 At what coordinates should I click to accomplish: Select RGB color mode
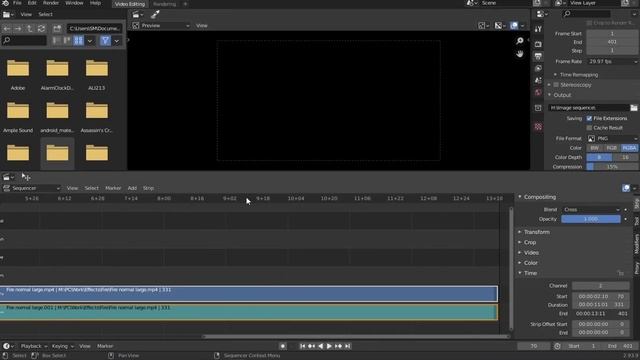(611, 148)
